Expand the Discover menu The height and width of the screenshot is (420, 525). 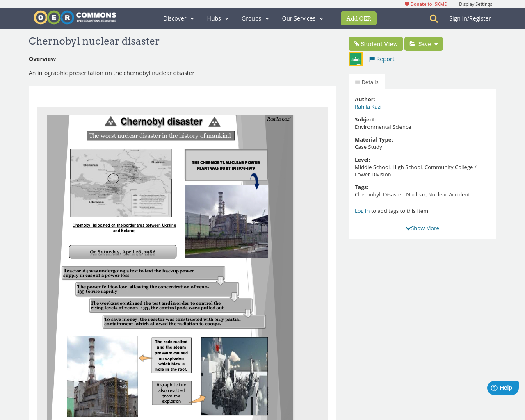tap(178, 18)
